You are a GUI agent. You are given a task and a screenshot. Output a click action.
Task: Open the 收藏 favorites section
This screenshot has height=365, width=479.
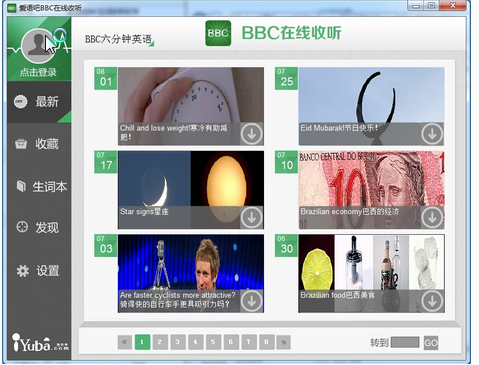click(x=39, y=144)
